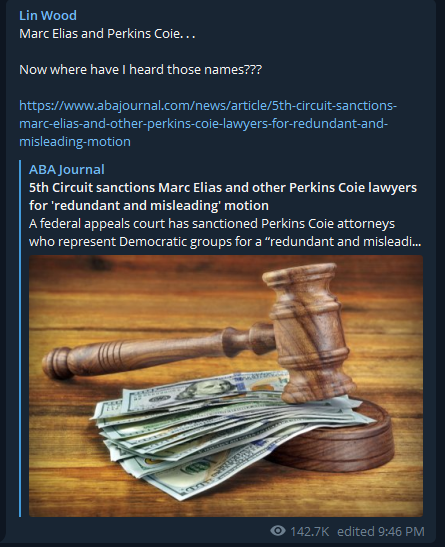
Task: Open Lin Wood sender profile name
Action: click(48, 16)
